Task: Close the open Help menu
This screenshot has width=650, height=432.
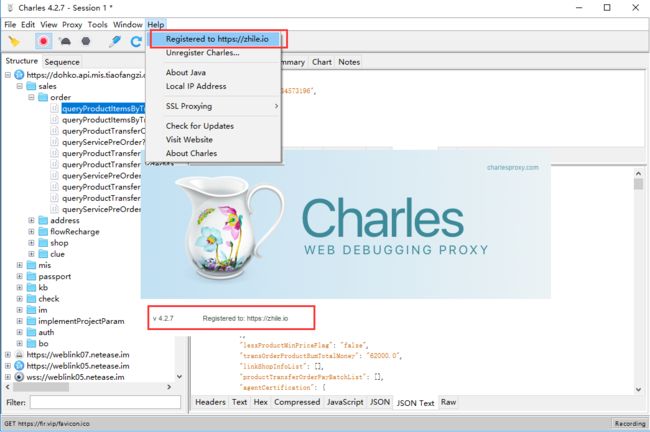Action: [x=156, y=24]
